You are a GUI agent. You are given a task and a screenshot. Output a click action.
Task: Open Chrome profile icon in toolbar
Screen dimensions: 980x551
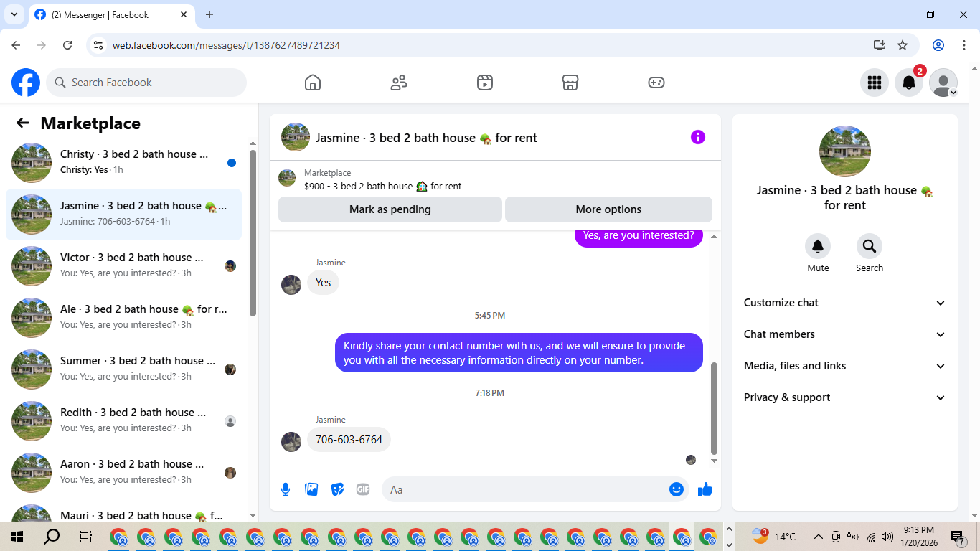[938, 45]
